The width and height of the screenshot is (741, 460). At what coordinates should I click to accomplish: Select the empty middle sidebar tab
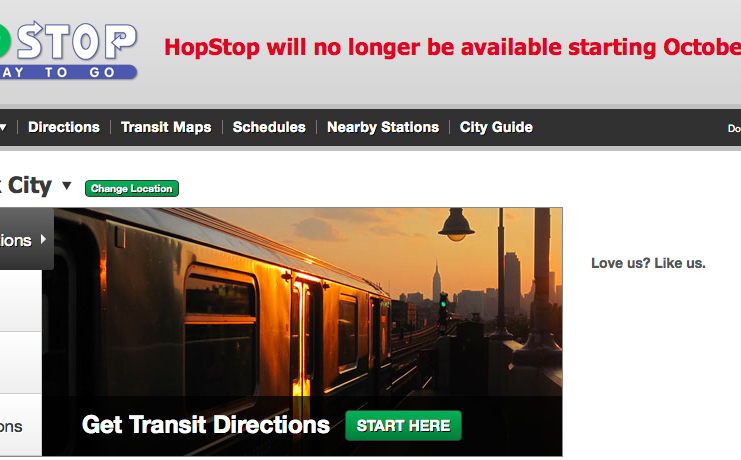click(21, 363)
